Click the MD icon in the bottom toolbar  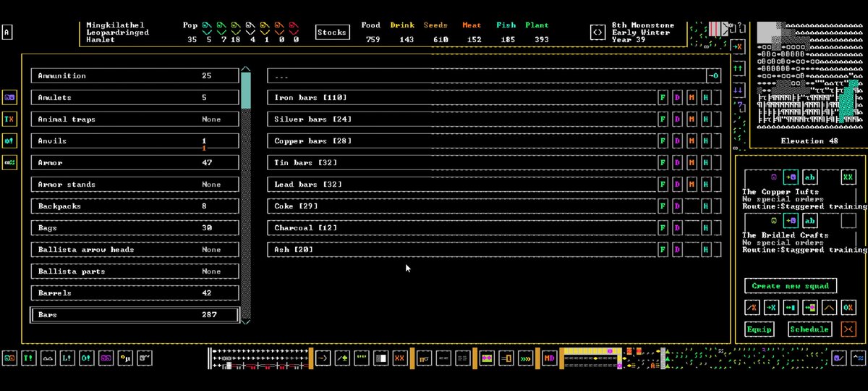pos(550,358)
